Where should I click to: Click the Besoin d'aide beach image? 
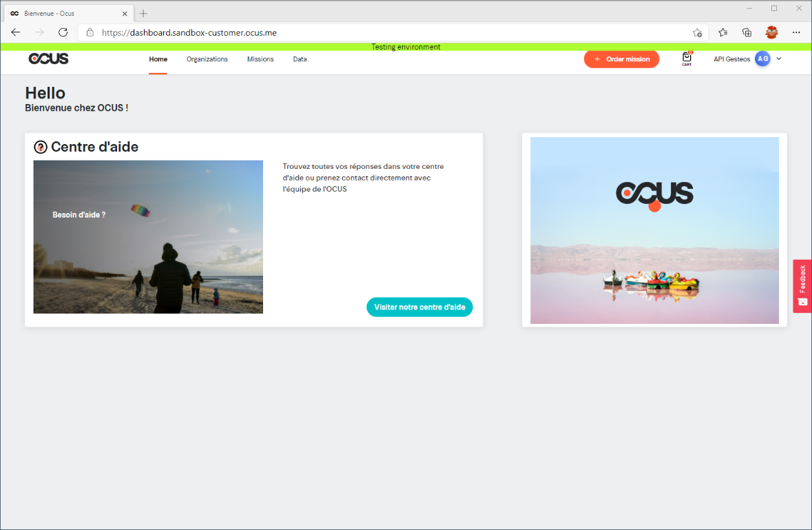[148, 237]
